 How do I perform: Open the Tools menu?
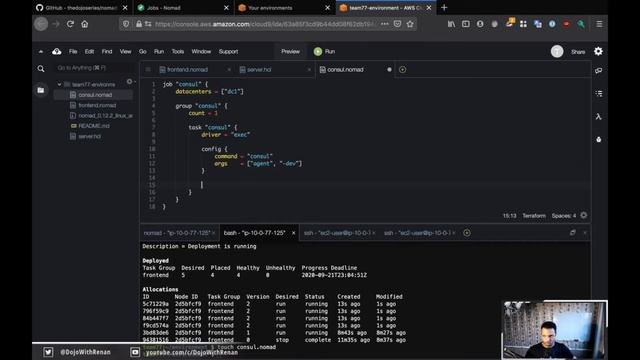[x=178, y=51]
